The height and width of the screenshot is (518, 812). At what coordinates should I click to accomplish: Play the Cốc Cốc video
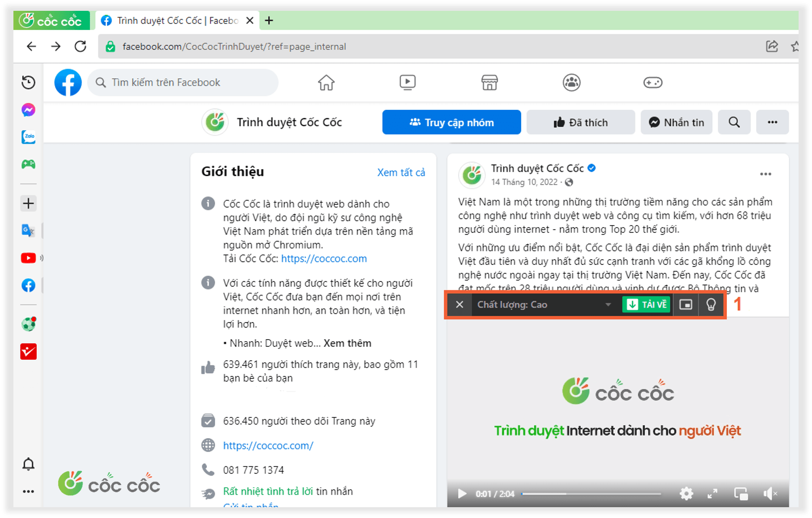[x=462, y=494]
